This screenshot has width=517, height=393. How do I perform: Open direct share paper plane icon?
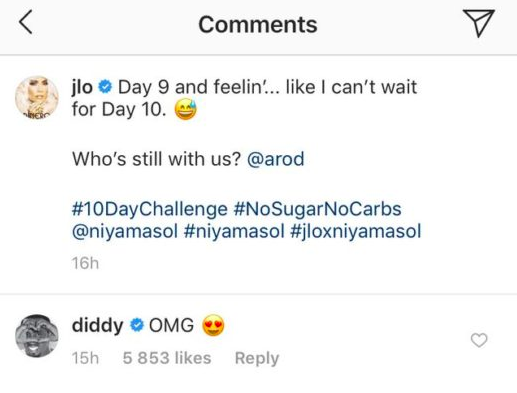pos(478,23)
